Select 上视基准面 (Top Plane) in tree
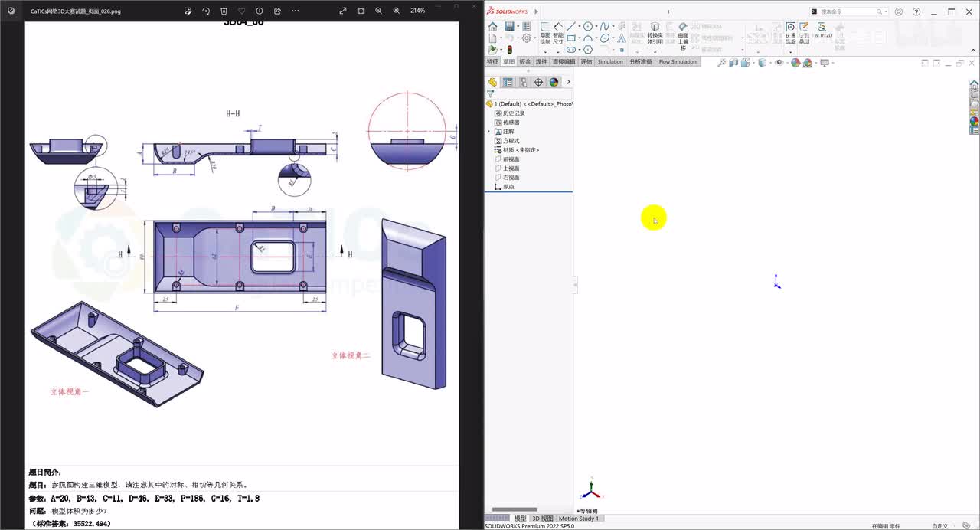Screen dimensions: 980x530 [511, 168]
